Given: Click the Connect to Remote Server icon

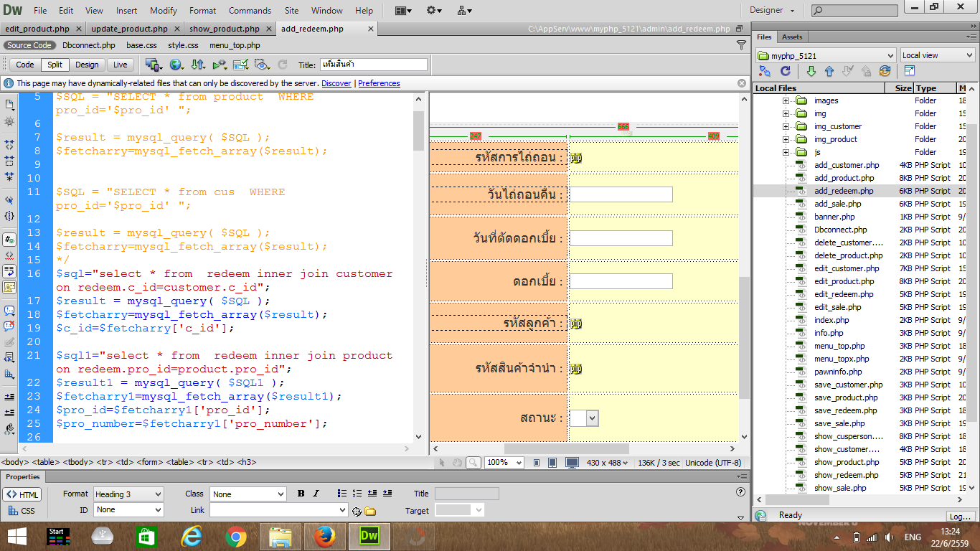Looking at the screenshot, I should [x=765, y=71].
